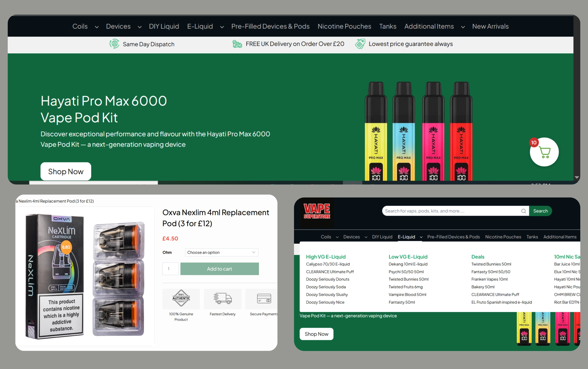Click the product quantity input field
588x369 pixels.
coord(170,269)
